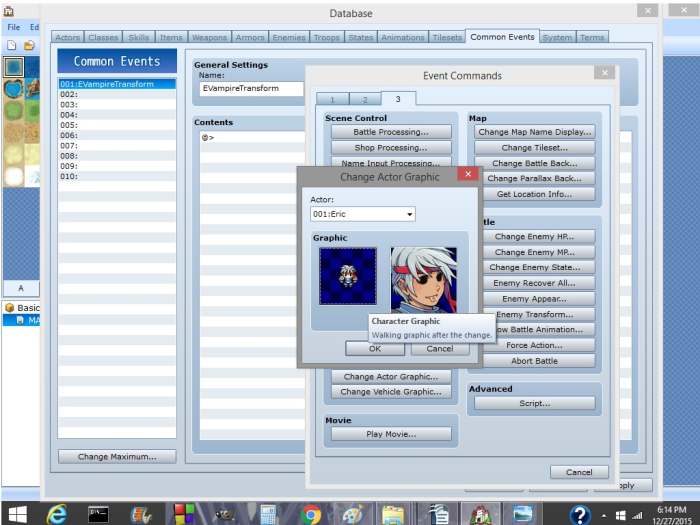Confirm Change Actor Graphic with OK

point(375,349)
